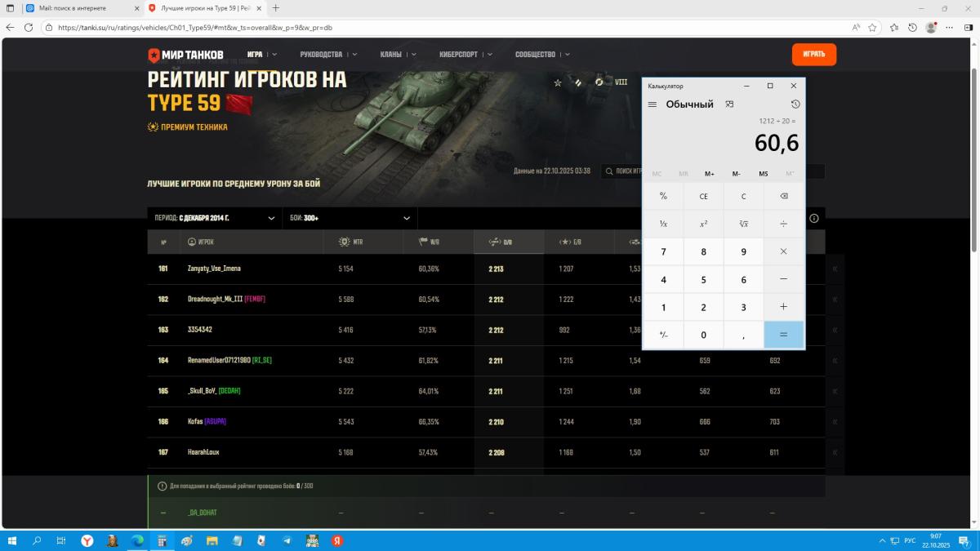Screen dimensions: 980x551
Task: Click the plus/minus sign key on calculator
Action: [x=663, y=335]
